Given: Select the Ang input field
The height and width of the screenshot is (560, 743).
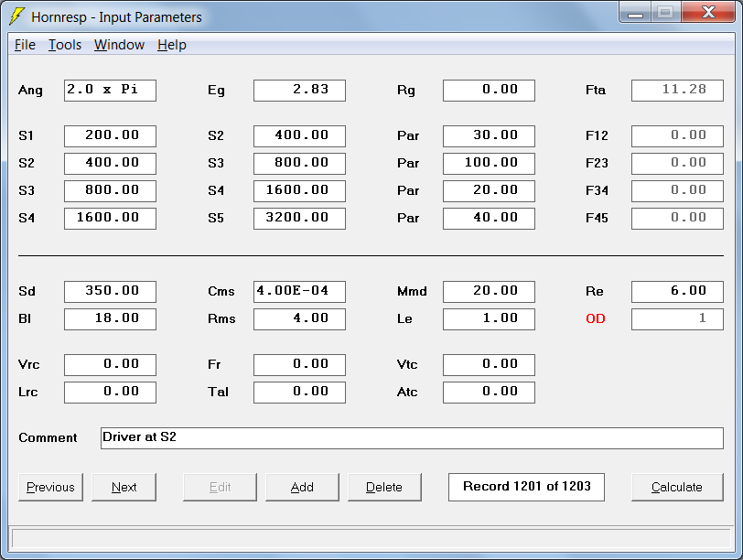Looking at the screenshot, I should click(110, 91).
